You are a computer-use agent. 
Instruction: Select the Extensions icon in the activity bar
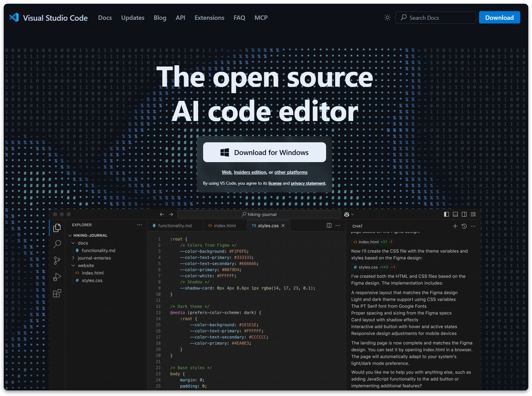point(57,293)
